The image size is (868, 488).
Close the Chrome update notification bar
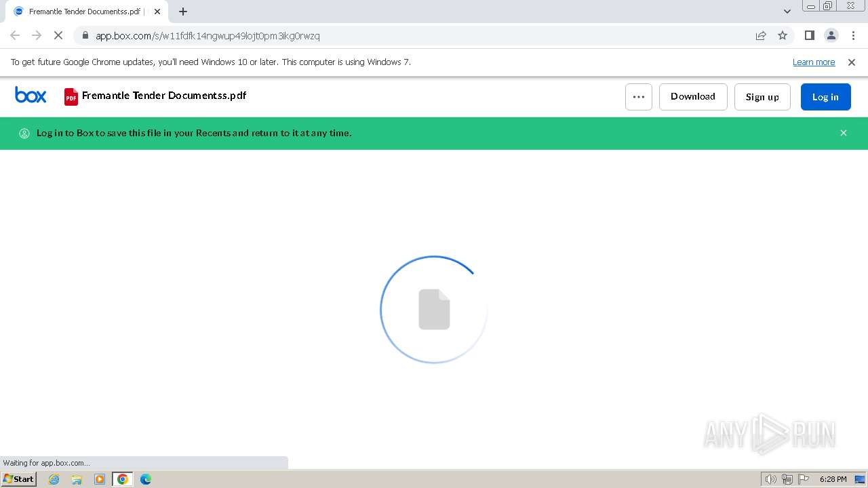[852, 62]
